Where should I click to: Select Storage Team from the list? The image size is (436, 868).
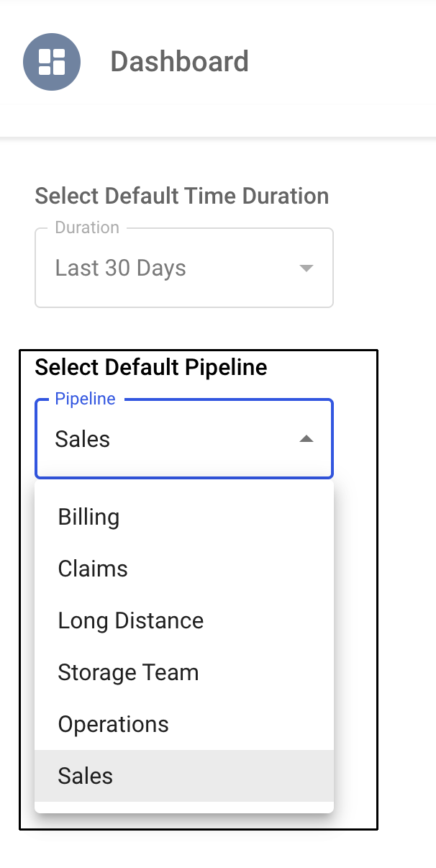click(x=128, y=672)
